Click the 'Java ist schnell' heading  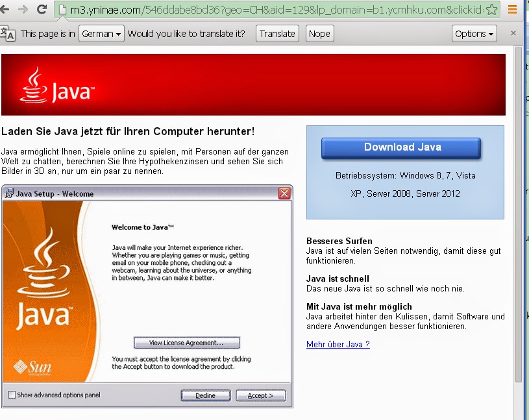(x=338, y=278)
